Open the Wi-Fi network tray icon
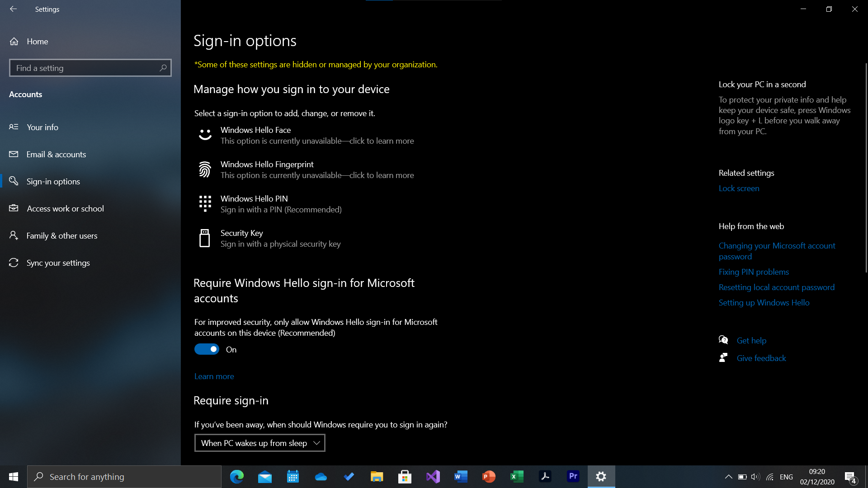Viewport: 868px width, 488px height. point(770,477)
